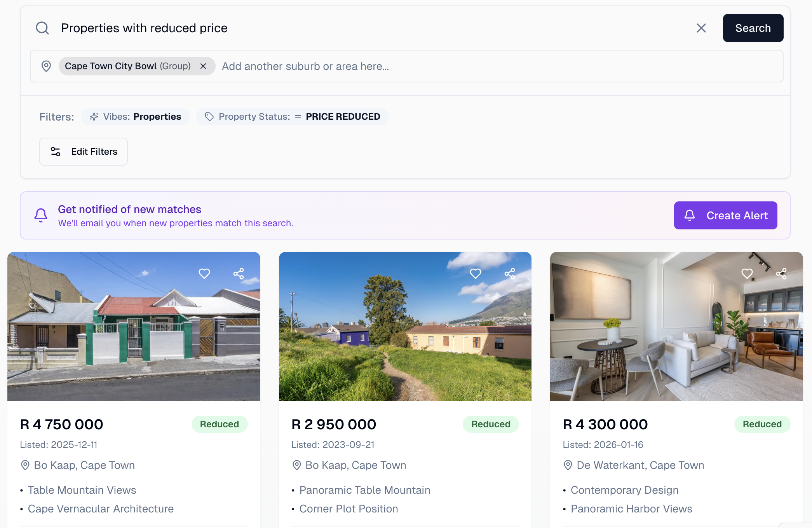Share the R 4 750 000 Bo Kaap listing
The width and height of the screenshot is (812, 528).
coord(239,274)
